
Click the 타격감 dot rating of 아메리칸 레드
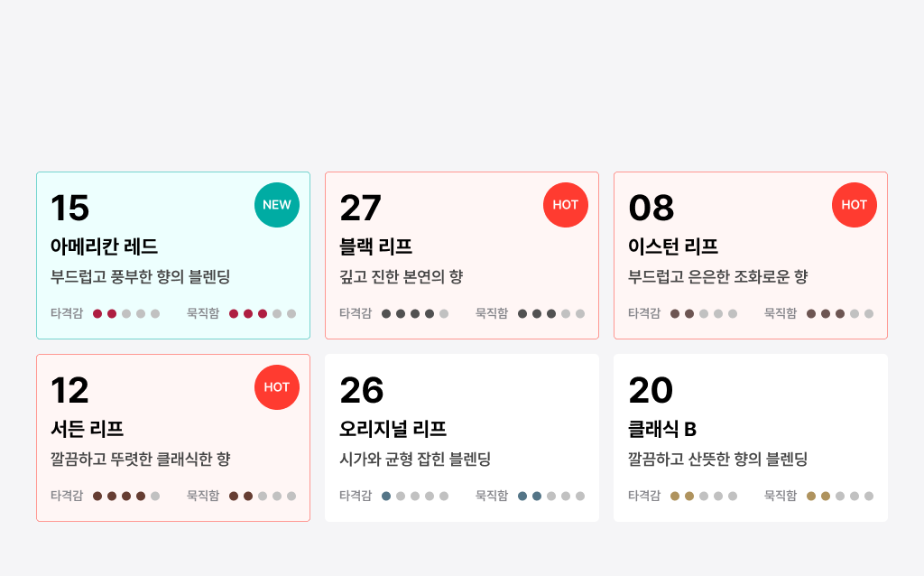point(126,313)
